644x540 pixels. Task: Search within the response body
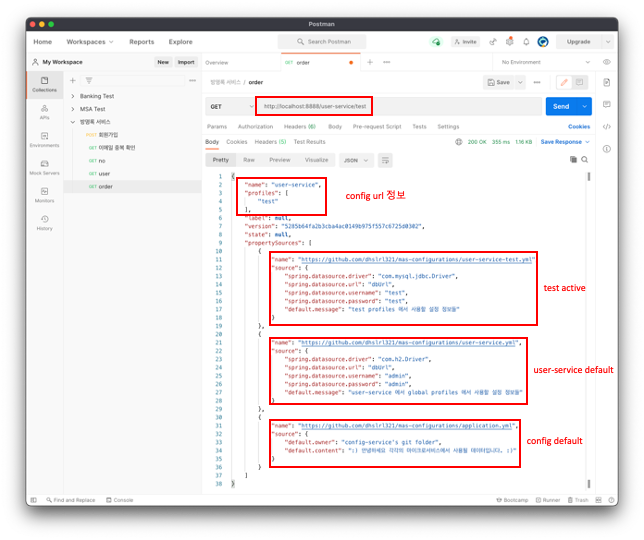[584, 159]
